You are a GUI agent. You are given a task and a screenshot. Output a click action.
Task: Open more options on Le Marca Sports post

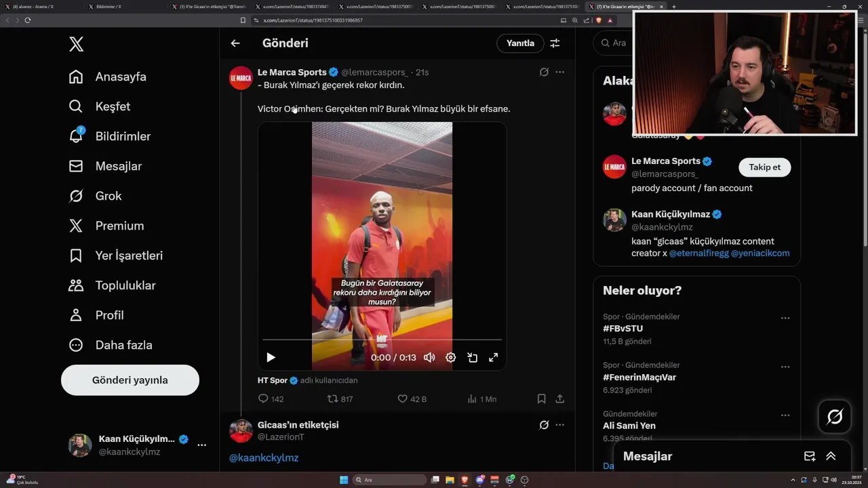(560, 72)
